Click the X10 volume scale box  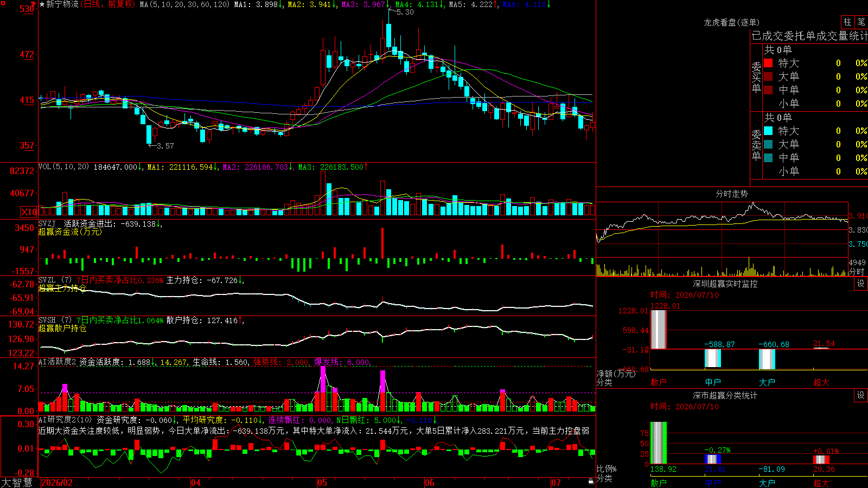coord(29,212)
